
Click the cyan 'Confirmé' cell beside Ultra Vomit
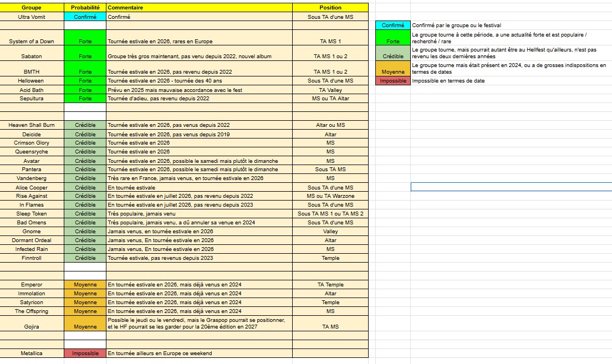coord(85,17)
